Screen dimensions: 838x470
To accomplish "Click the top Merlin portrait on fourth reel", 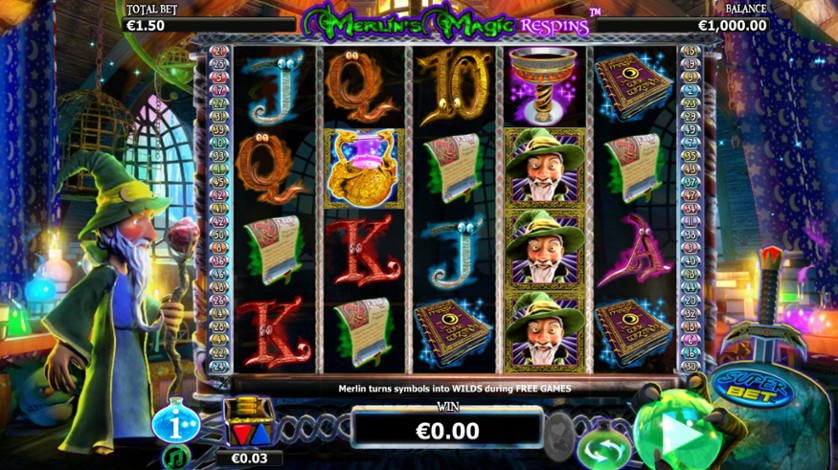I will tap(545, 168).
